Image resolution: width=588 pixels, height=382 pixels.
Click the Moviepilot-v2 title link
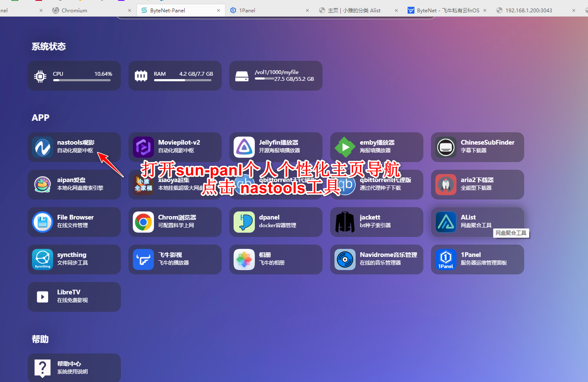click(x=179, y=143)
